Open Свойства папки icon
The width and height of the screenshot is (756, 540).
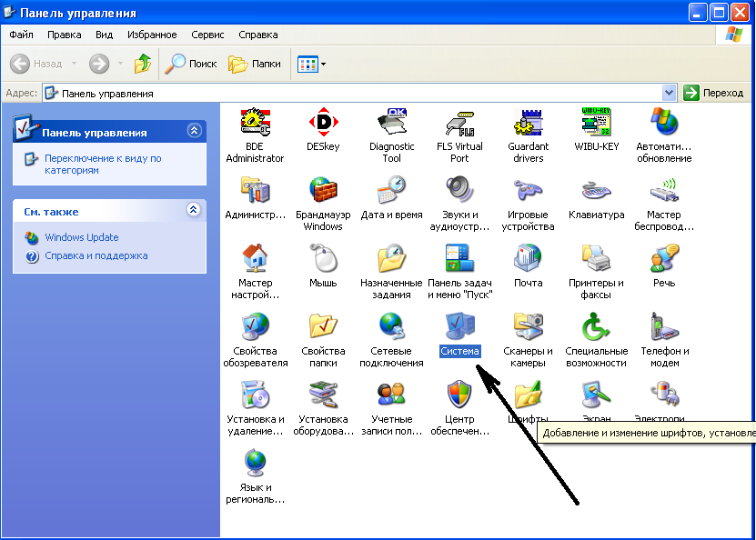tap(323, 326)
